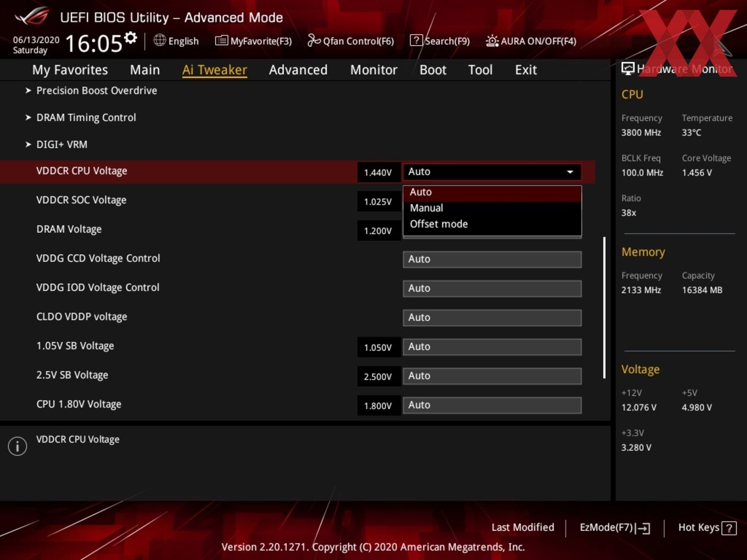Click the info icon in the help area
Image resolution: width=747 pixels, height=560 pixels.
18,446
